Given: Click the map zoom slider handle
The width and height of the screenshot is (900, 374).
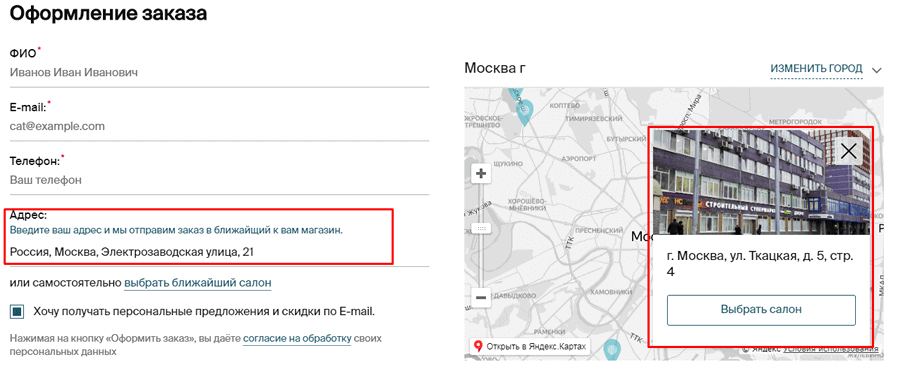Looking at the screenshot, I should pyautogui.click(x=481, y=228).
